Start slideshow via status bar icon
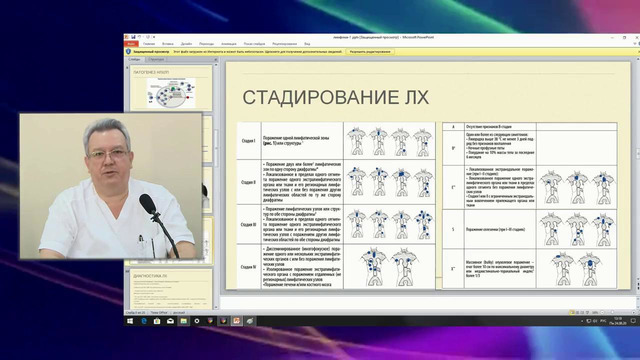 [x=587, y=313]
